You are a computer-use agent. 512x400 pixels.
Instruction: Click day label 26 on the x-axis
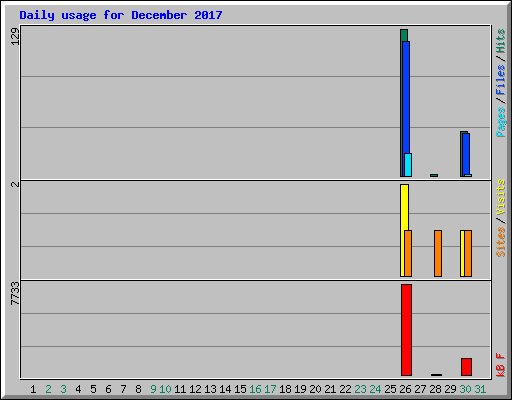[405, 389]
